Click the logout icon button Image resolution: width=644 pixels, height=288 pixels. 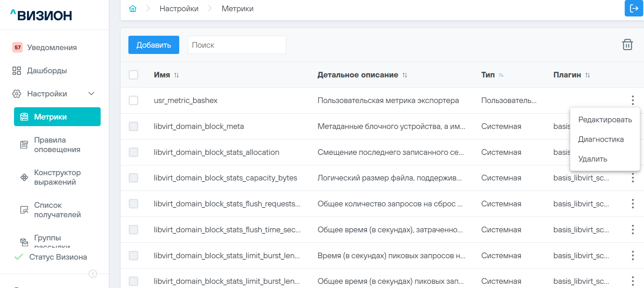click(634, 8)
